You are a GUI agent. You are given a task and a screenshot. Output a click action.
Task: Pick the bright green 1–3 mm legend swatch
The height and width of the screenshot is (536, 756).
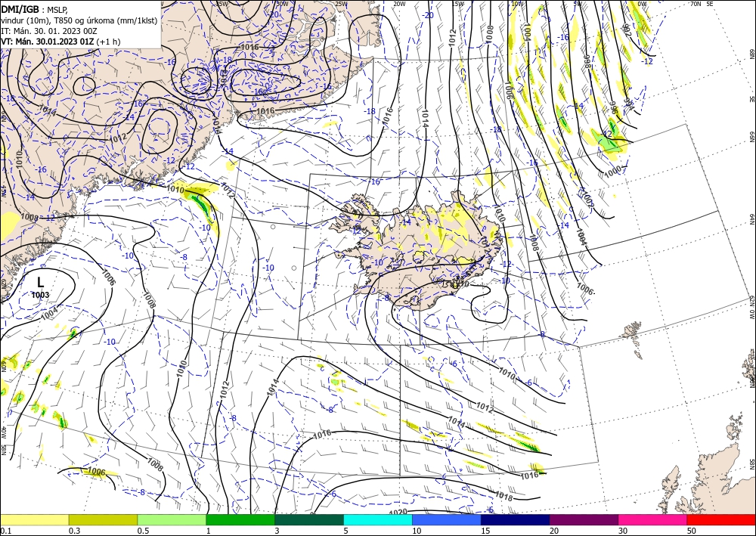(x=240, y=519)
